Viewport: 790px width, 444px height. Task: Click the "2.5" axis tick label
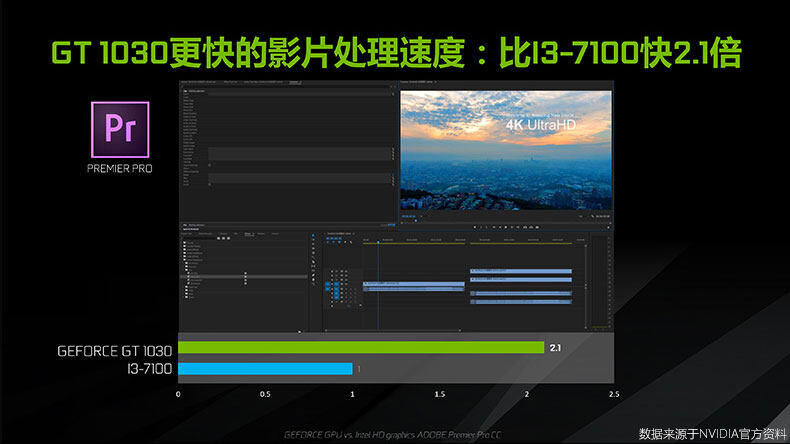614,394
